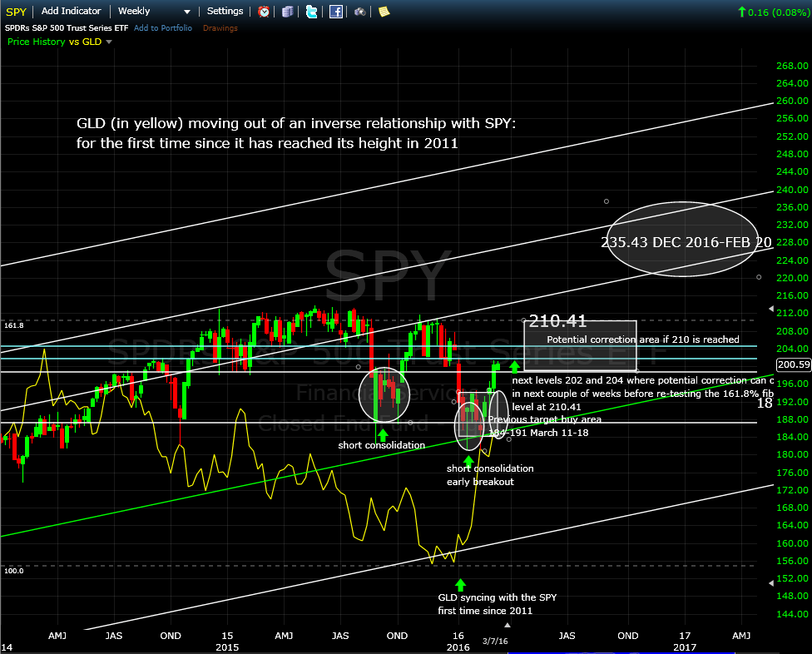The width and height of the screenshot is (812, 654).
Task: Click the 2015 year label on time axis
Action: pyautogui.click(x=227, y=647)
